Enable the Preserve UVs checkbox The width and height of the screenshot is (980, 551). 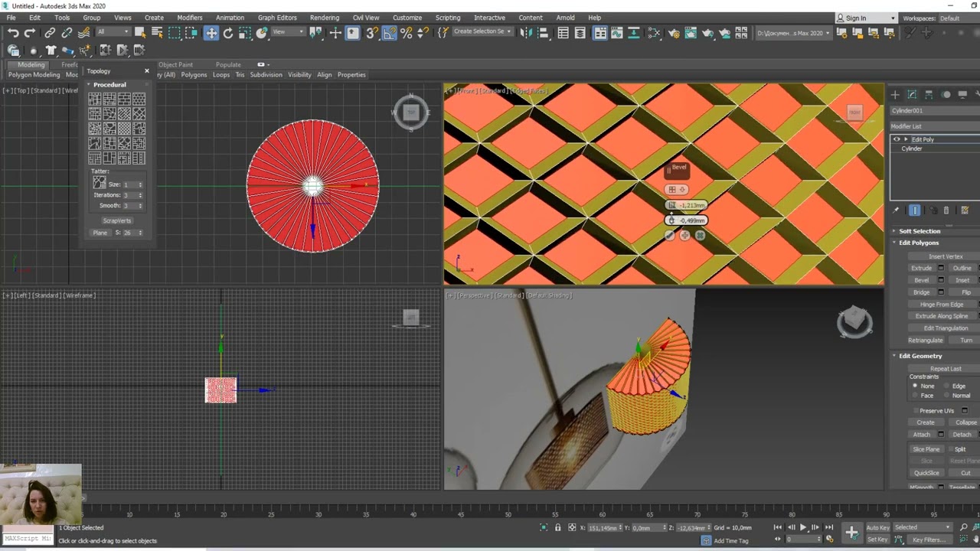[x=915, y=411]
